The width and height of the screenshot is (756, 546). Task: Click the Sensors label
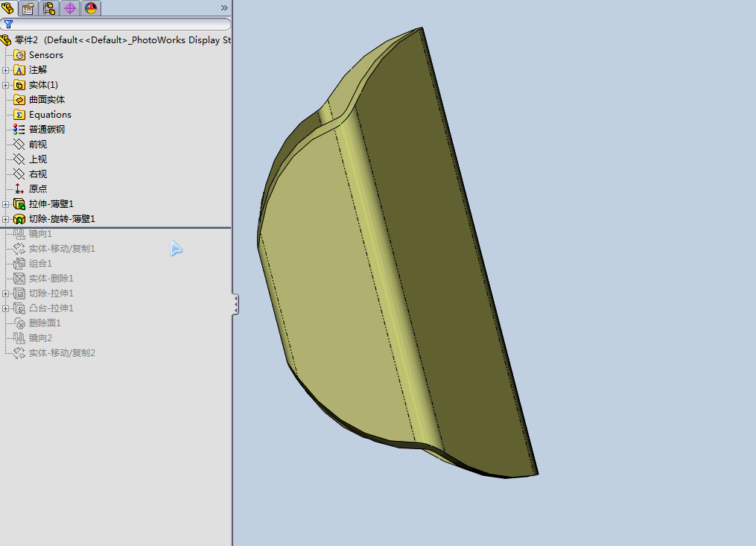45,55
